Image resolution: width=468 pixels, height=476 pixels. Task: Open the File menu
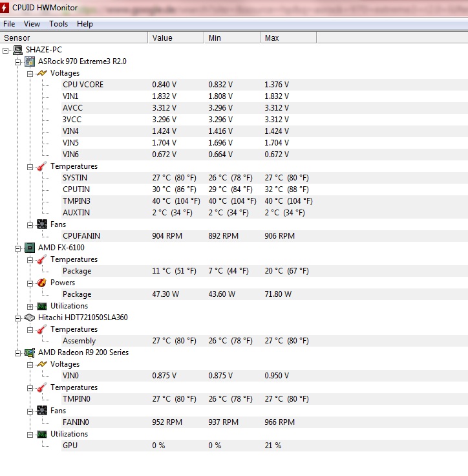[x=9, y=24]
